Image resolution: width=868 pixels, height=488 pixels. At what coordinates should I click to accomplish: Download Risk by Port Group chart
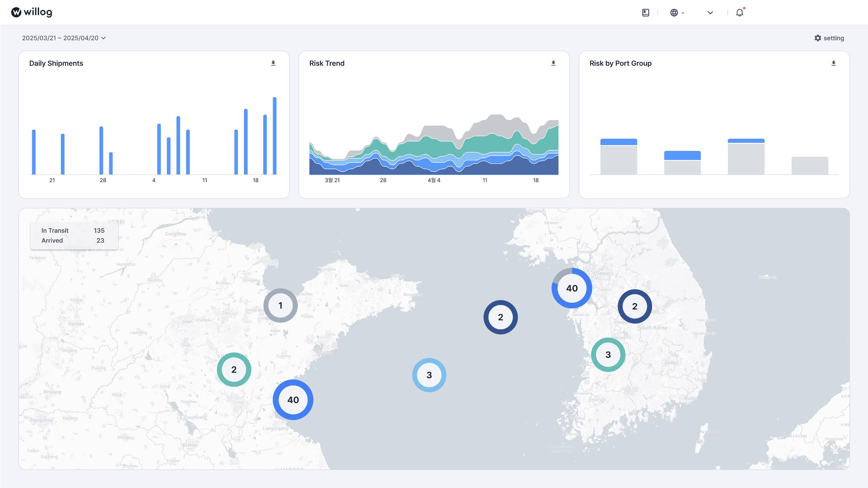point(833,63)
